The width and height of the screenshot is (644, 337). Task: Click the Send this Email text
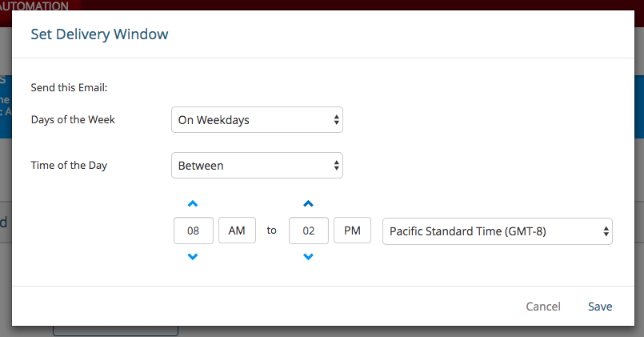click(64, 87)
